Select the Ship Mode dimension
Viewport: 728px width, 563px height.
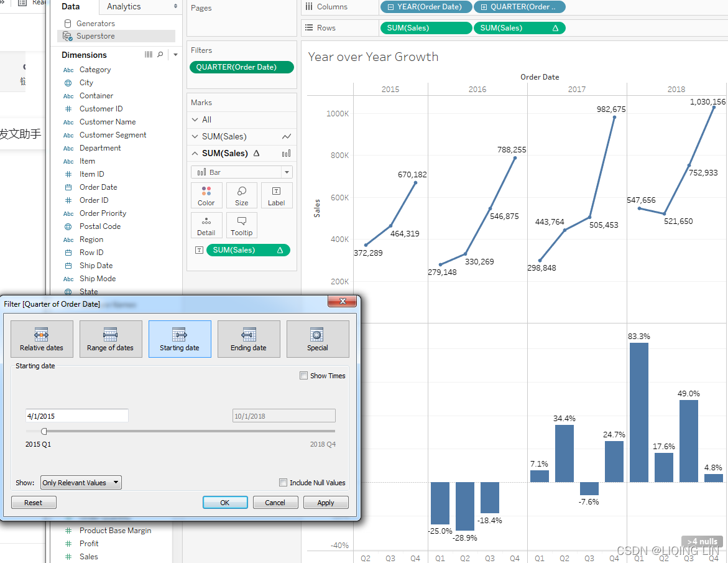pos(98,279)
